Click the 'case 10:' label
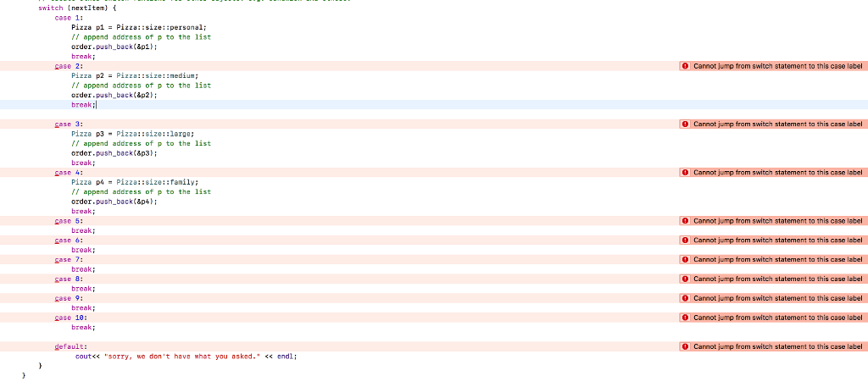 pyautogui.click(x=71, y=318)
